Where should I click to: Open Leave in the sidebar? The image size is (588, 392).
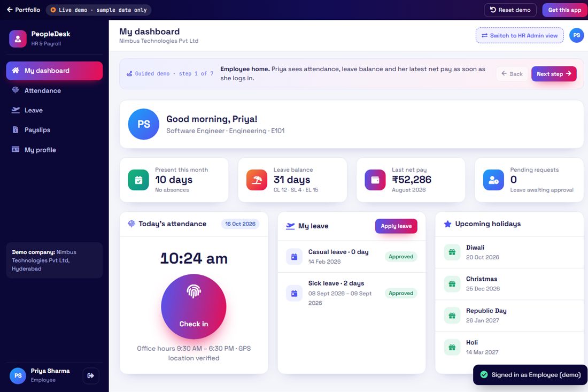pos(55,110)
